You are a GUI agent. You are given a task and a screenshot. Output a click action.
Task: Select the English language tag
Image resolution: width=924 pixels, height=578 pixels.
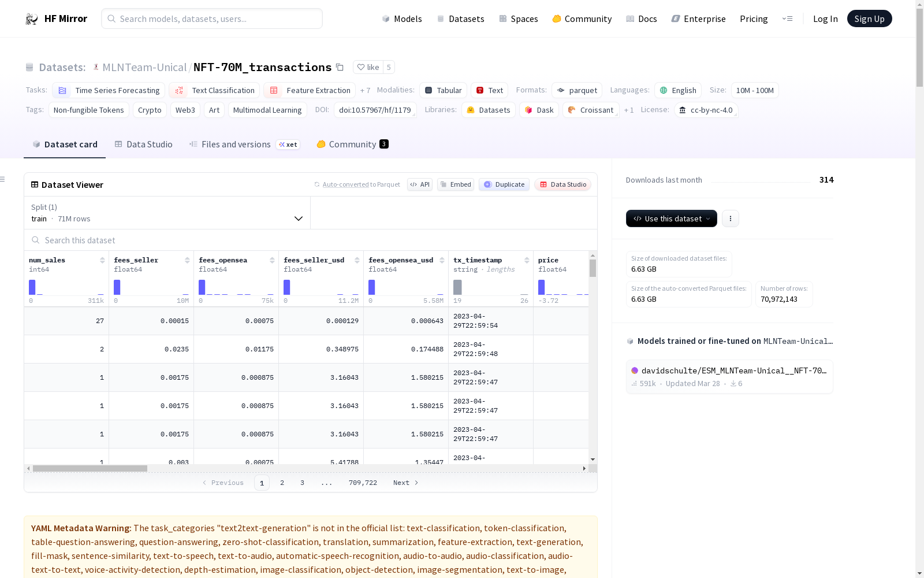click(x=678, y=90)
